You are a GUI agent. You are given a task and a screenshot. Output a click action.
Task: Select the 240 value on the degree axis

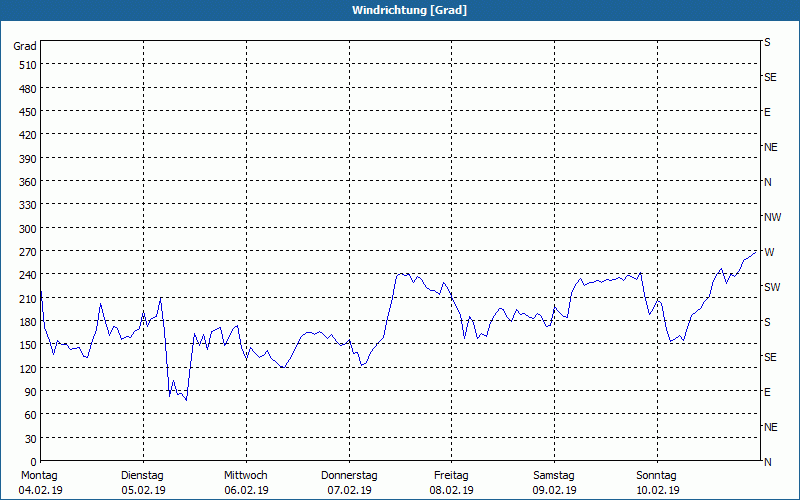click(28, 275)
